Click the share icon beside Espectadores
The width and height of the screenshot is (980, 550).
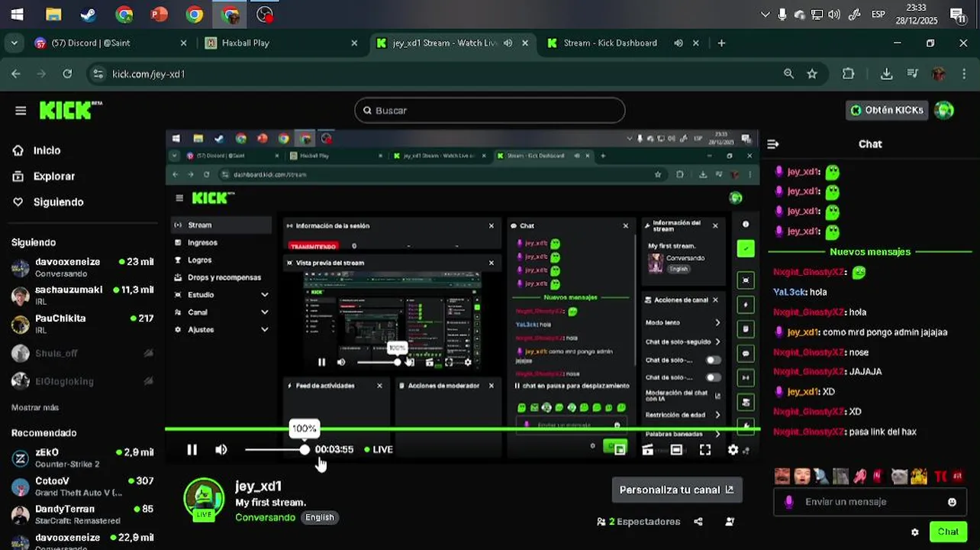point(698,522)
